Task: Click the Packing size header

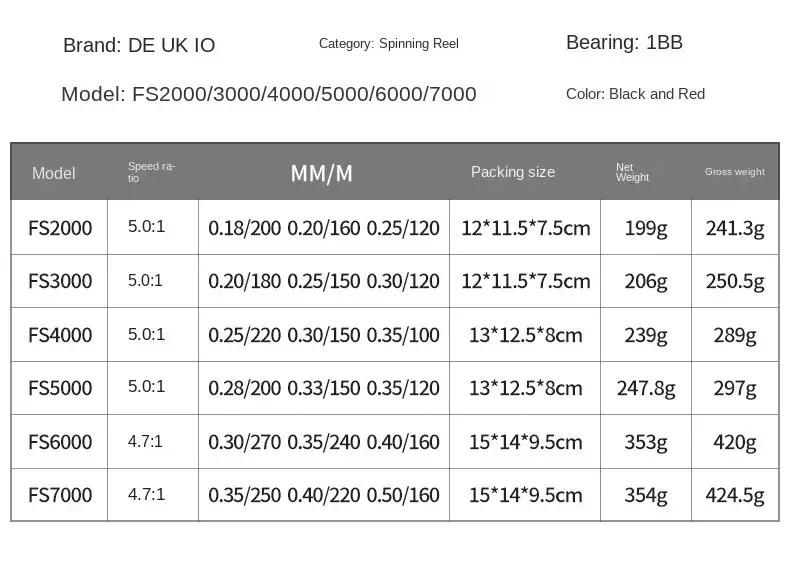Action: (513, 172)
